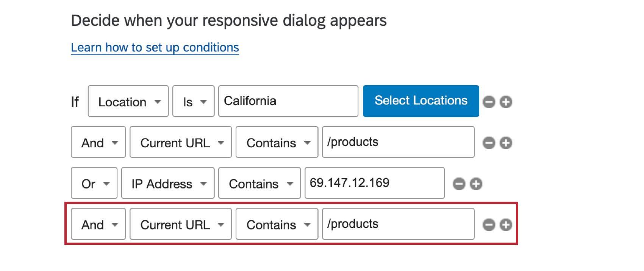Screen dimensions: 644x271
Task: Open the IP Address condition dropdown
Action: click(x=167, y=184)
